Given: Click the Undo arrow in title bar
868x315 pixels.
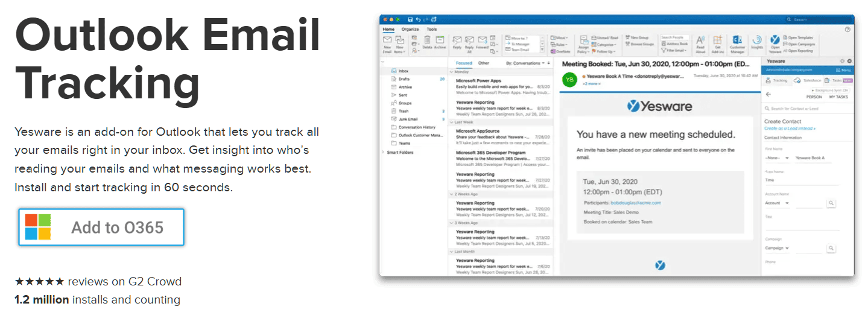Looking at the screenshot, I should click(417, 20).
